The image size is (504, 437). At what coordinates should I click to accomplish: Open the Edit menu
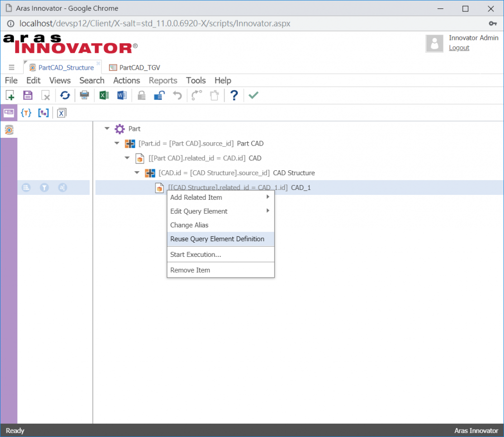[x=33, y=80]
